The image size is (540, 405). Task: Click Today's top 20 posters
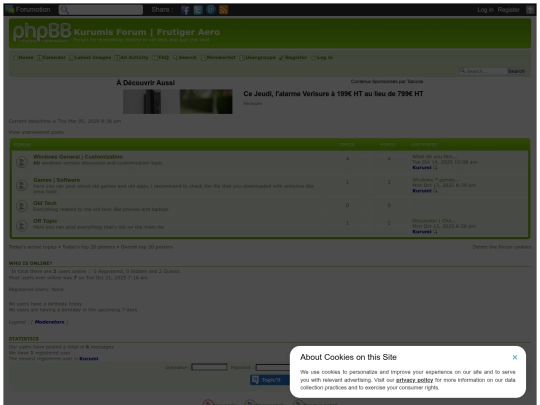(89, 247)
